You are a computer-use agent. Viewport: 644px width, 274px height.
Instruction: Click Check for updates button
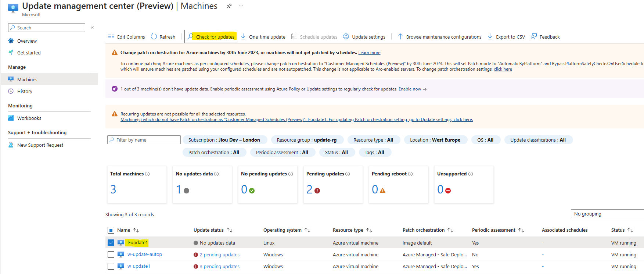pos(211,36)
